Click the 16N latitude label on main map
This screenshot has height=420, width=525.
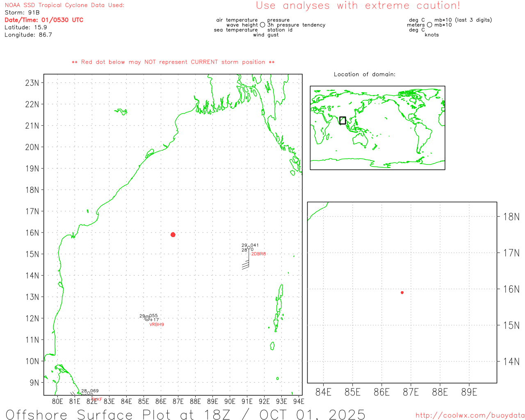32,233
